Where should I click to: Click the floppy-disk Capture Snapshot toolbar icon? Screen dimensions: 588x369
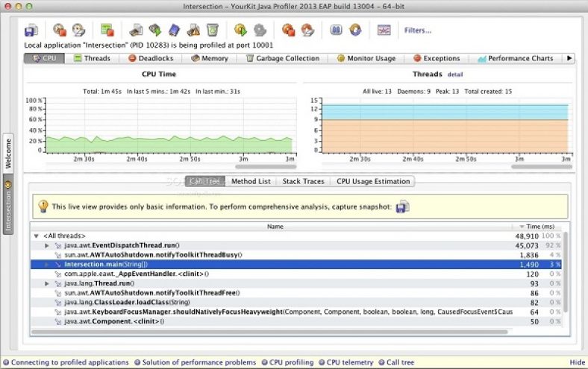click(x=31, y=31)
